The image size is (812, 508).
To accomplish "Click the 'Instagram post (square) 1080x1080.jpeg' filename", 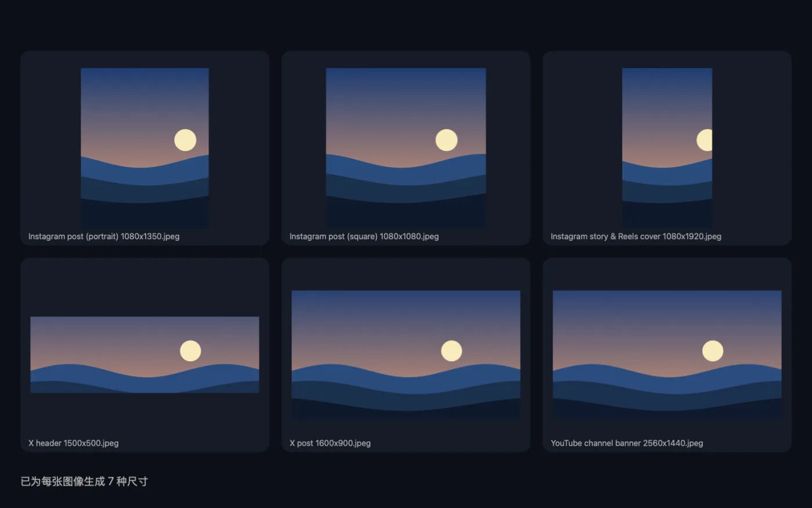I will click(364, 236).
